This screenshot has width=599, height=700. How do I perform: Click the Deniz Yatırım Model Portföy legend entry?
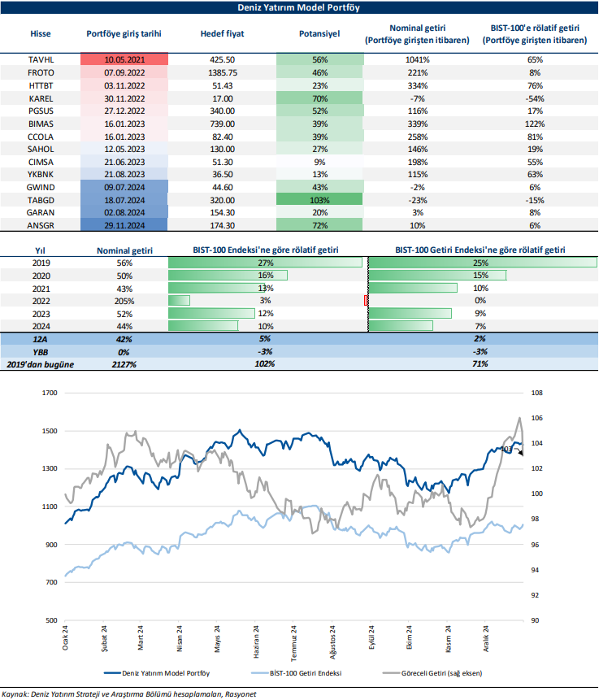[x=161, y=673]
